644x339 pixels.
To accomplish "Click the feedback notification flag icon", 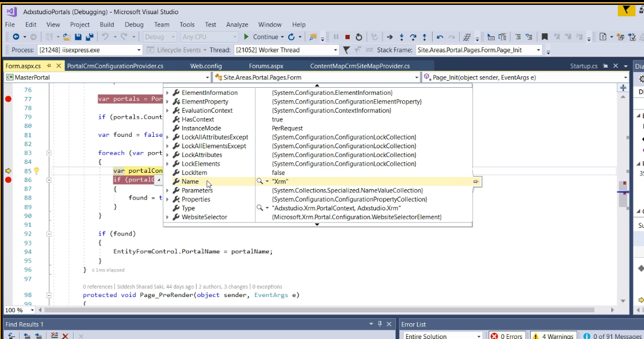I will (626, 10).
